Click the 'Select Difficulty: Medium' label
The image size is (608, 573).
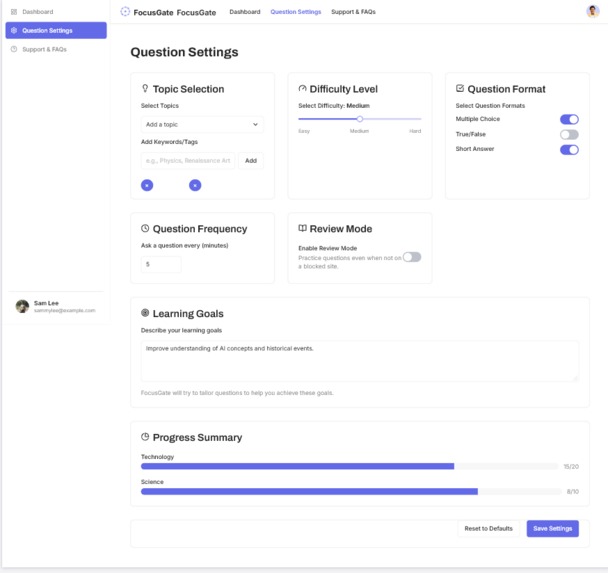[334, 105]
